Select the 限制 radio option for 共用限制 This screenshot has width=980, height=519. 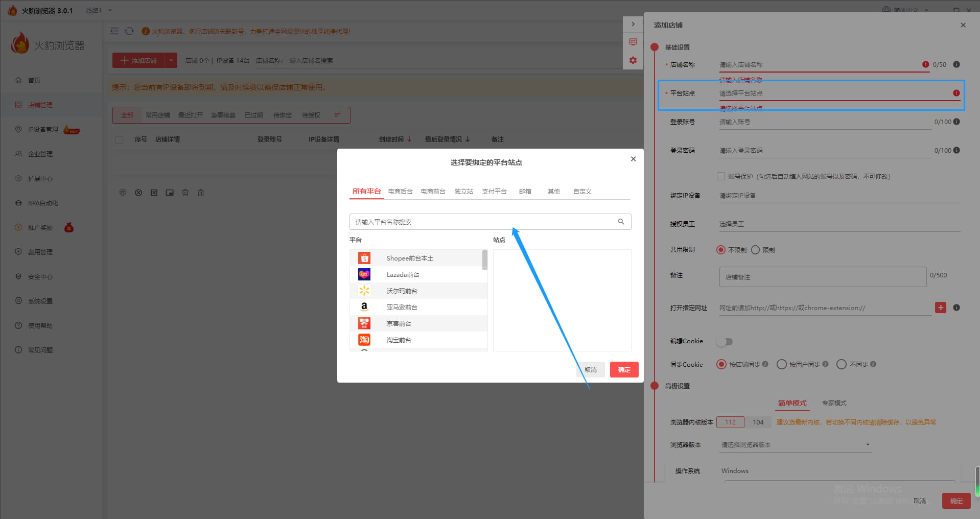[x=755, y=250]
